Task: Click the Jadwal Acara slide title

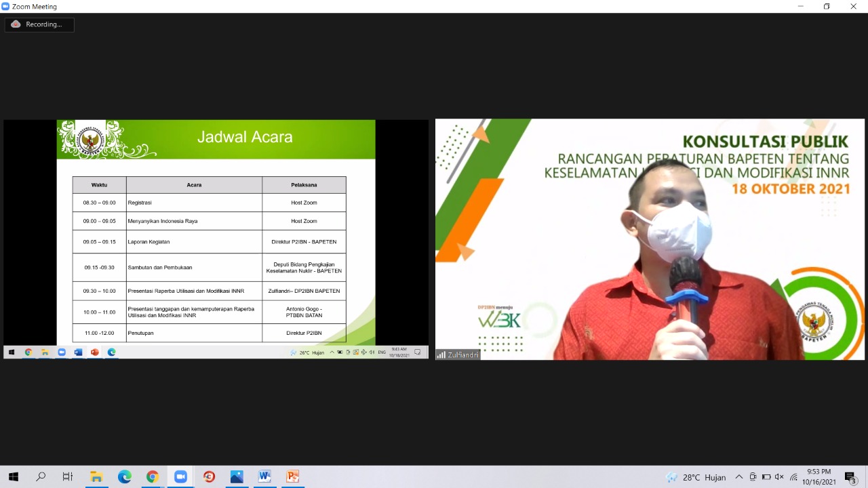Action: pos(245,137)
